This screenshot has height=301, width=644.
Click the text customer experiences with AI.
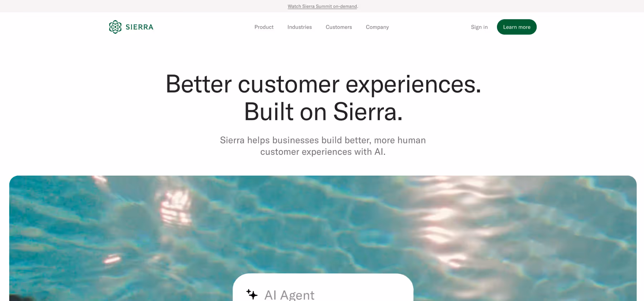pyautogui.click(x=323, y=152)
